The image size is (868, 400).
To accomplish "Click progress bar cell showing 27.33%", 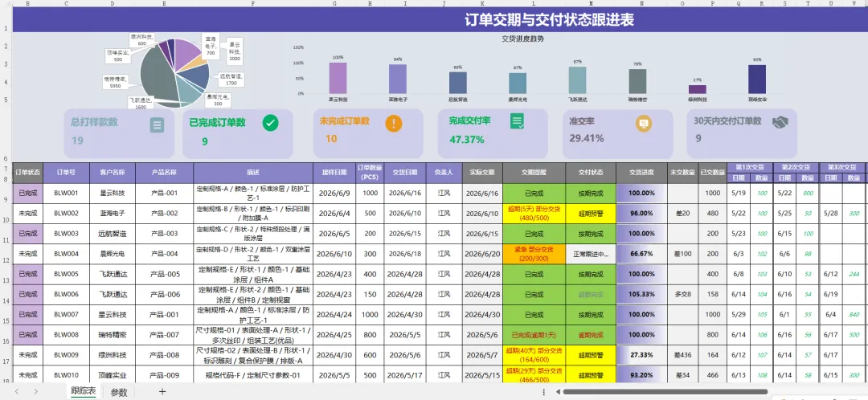I will click(641, 355).
